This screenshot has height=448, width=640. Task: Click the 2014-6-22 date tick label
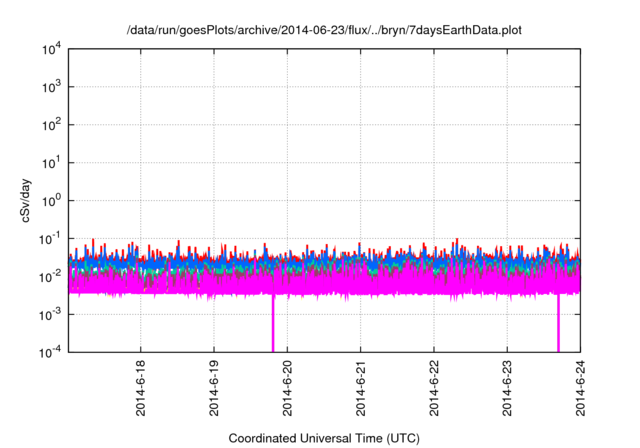click(x=434, y=388)
